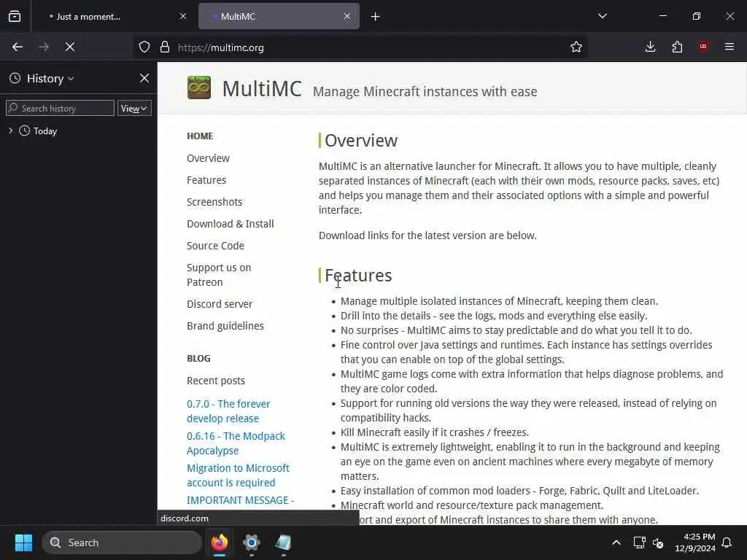Click 'Easy installation of common mod loaders' bullet
This screenshot has width=747, height=560.
point(519,491)
